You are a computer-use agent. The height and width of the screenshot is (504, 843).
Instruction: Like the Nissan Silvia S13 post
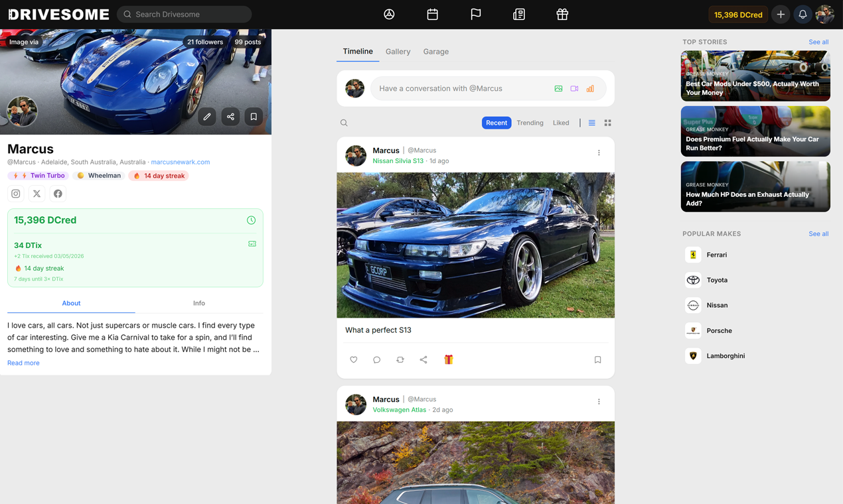(x=354, y=359)
